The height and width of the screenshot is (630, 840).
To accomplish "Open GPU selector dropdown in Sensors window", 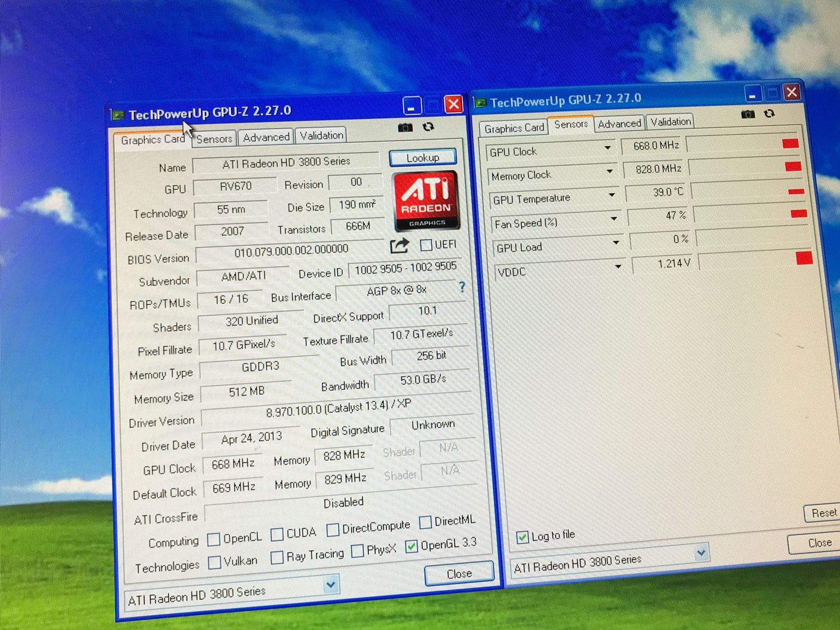I will (x=701, y=553).
